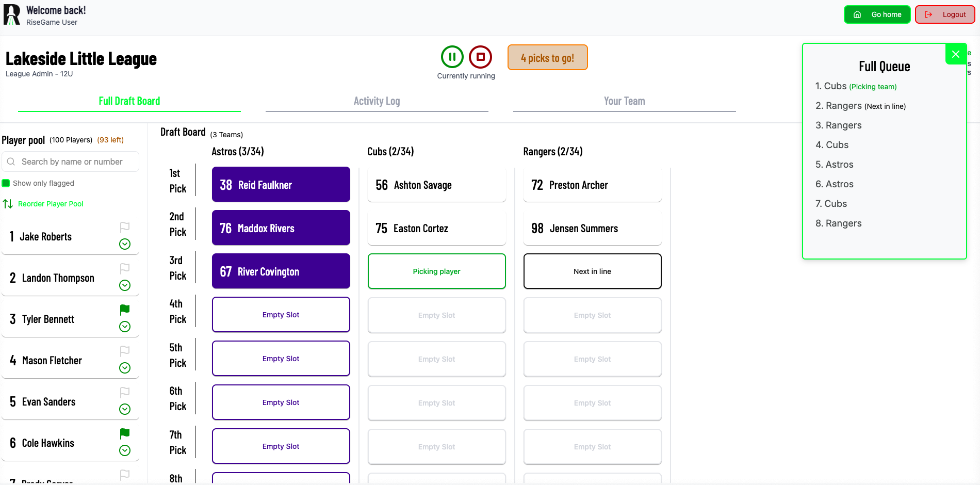Pause the running draft
The image size is (980, 485).
point(452,57)
